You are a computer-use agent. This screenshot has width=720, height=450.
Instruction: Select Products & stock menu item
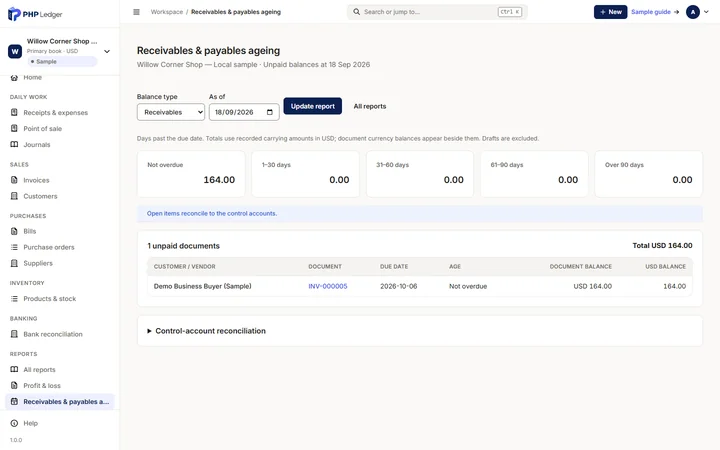coord(50,298)
